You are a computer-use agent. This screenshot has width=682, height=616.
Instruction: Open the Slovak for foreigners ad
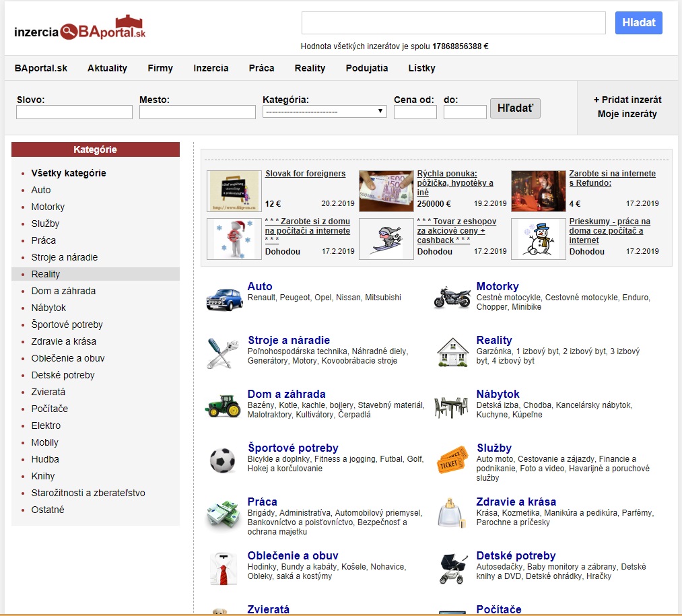[x=305, y=174]
